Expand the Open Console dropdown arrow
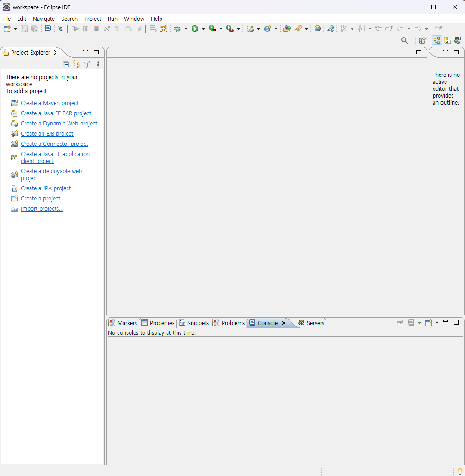 tap(437, 323)
